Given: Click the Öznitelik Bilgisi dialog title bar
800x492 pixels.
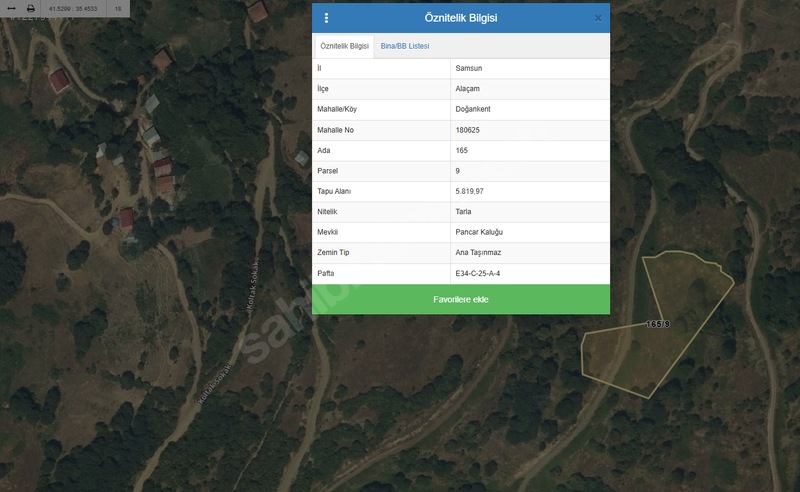Looking at the screenshot, I should [x=461, y=18].
